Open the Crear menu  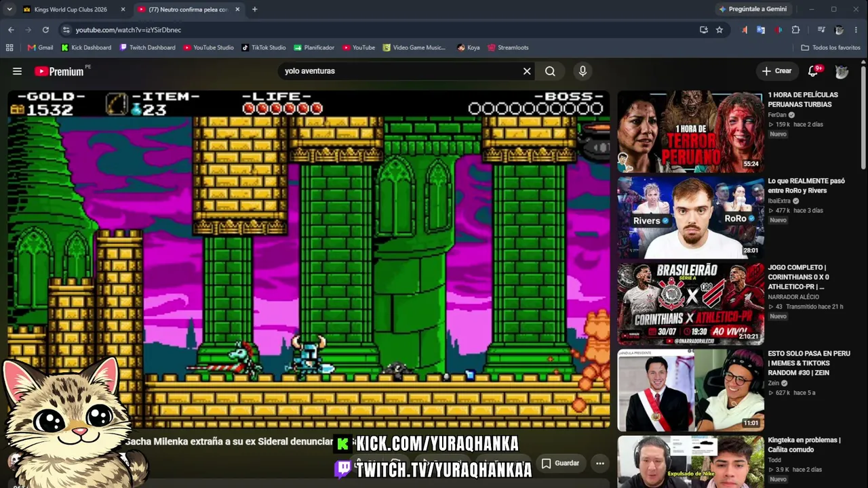[x=776, y=71]
